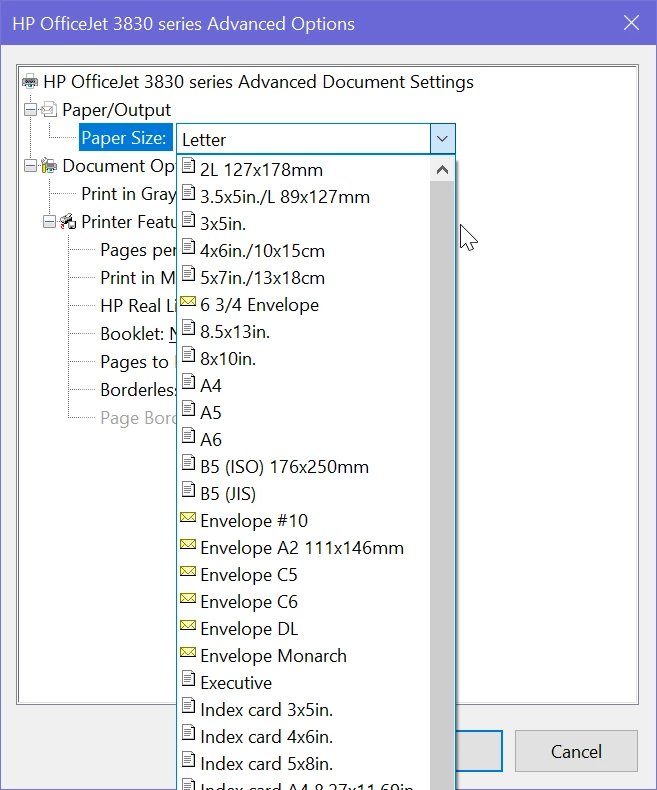Click the envelope icon beside Envelope A2 111x146mm
Screen dimensions: 657x790
(x=188, y=544)
